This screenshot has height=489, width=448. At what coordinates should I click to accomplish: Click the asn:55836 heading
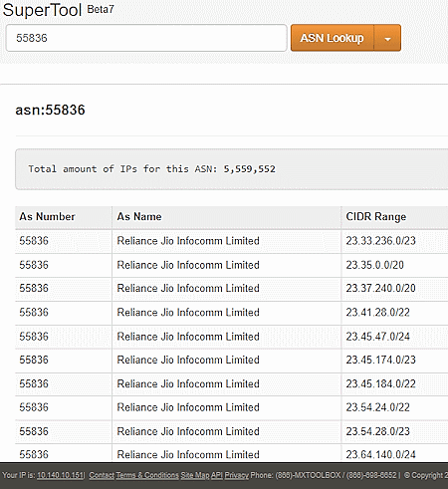click(x=50, y=110)
